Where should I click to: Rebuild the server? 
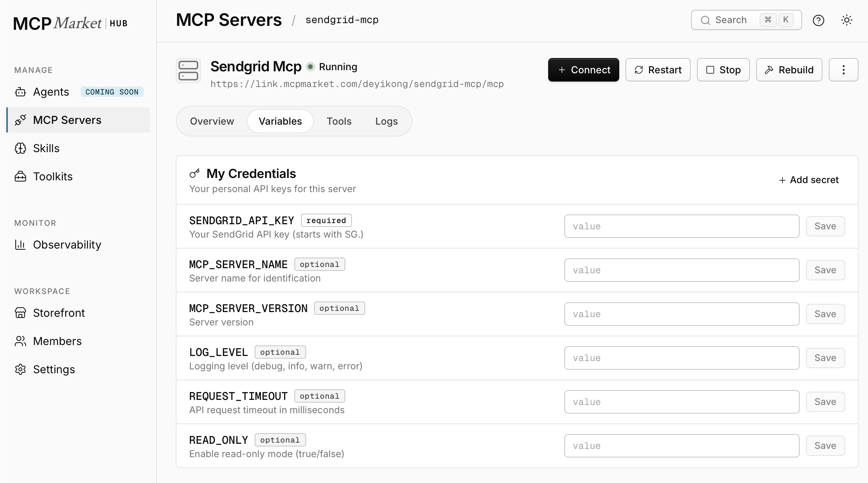(x=789, y=70)
